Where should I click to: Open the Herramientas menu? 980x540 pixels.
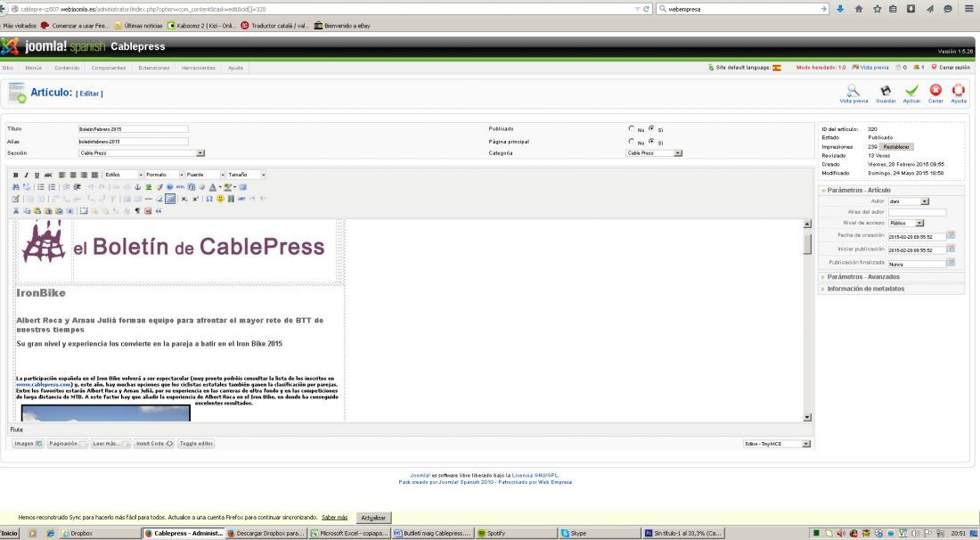[x=199, y=68]
